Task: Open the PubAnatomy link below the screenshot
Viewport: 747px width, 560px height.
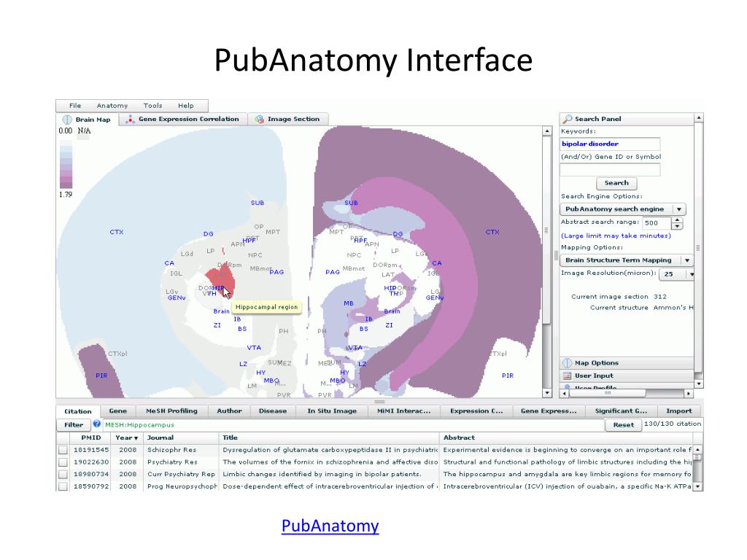Action: click(x=330, y=526)
